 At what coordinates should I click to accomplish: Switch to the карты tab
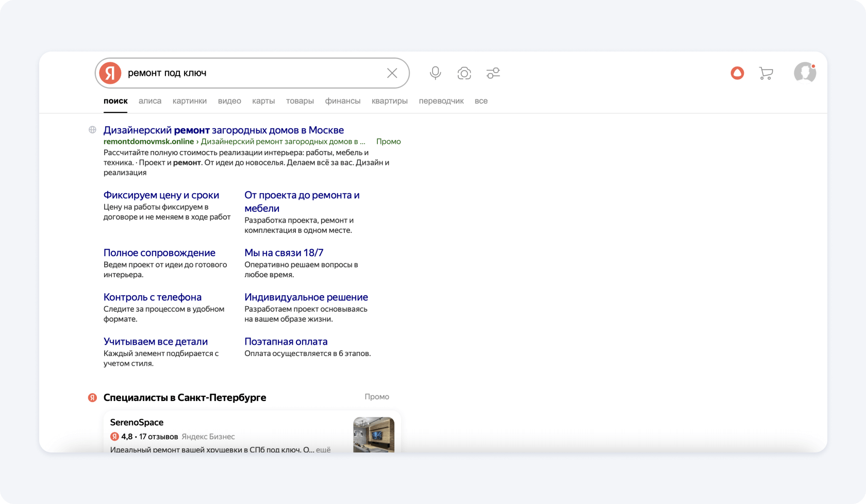[x=263, y=101]
